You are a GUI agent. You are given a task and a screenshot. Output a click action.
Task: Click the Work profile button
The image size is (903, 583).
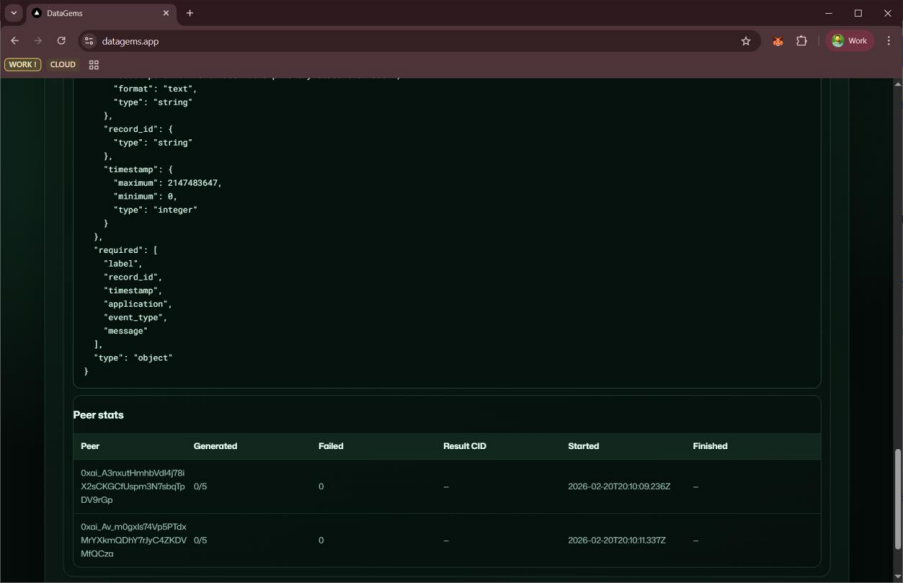coord(847,43)
